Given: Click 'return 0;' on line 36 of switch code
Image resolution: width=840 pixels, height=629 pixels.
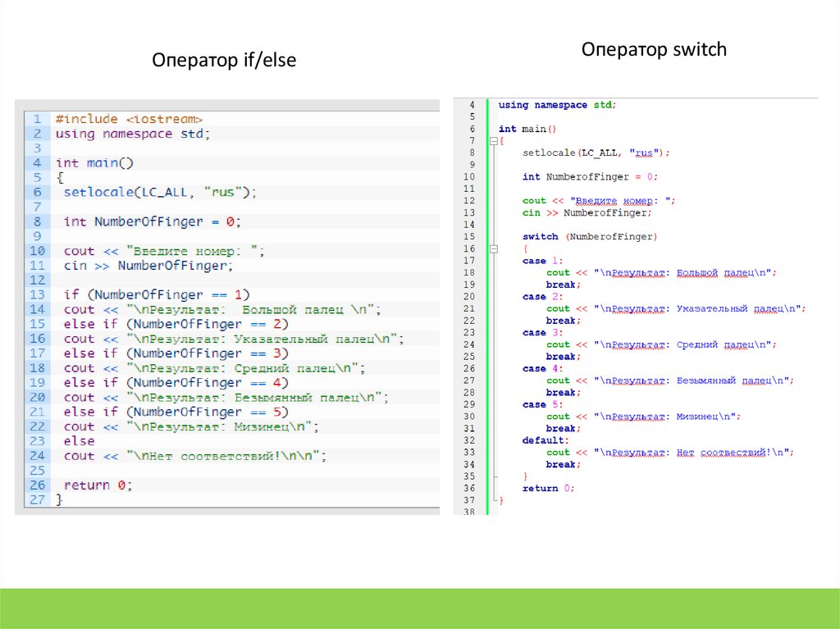Looking at the screenshot, I should [x=549, y=488].
